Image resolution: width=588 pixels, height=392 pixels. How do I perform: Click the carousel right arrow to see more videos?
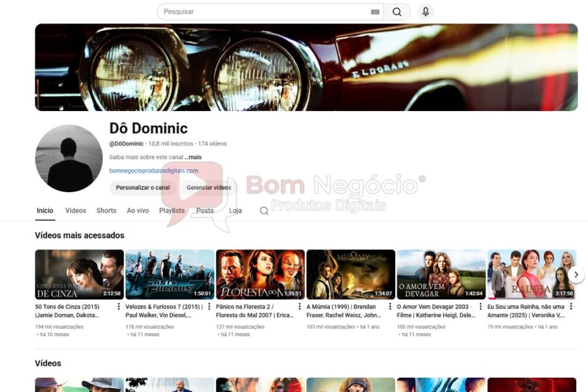coord(577,274)
